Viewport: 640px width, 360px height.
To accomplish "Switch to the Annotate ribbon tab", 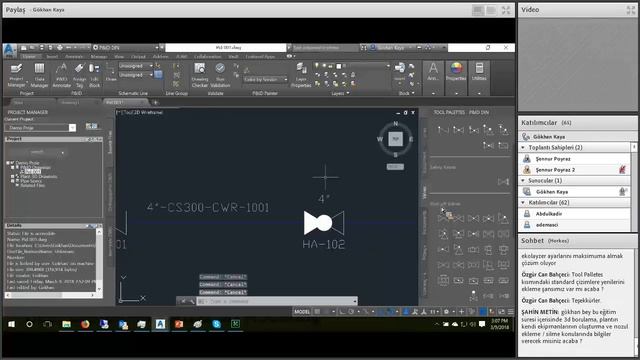I will click(x=74, y=57).
